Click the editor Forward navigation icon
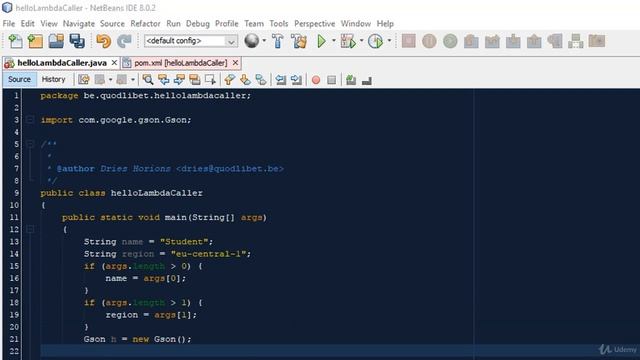Image resolution: width=640 pixels, height=360 pixels. click(122, 80)
